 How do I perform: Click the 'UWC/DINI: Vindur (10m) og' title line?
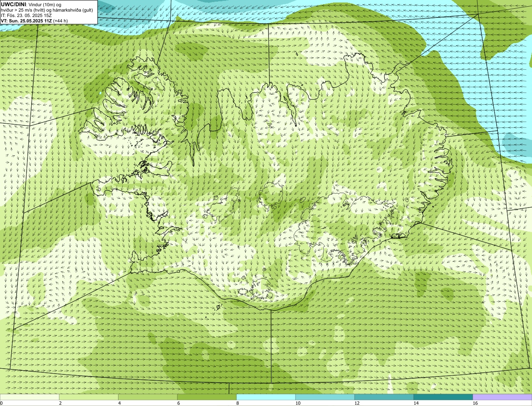[x=31, y=4]
